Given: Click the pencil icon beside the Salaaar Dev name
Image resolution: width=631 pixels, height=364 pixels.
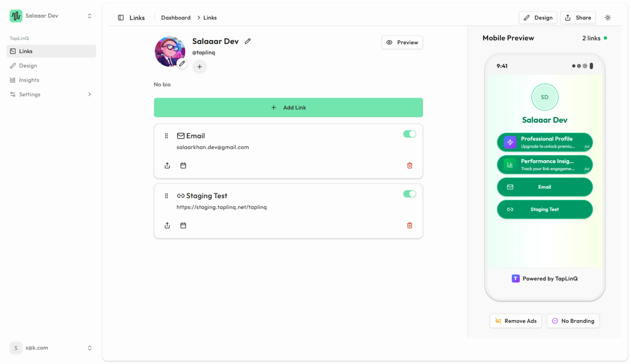Looking at the screenshot, I should click(247, 41).
